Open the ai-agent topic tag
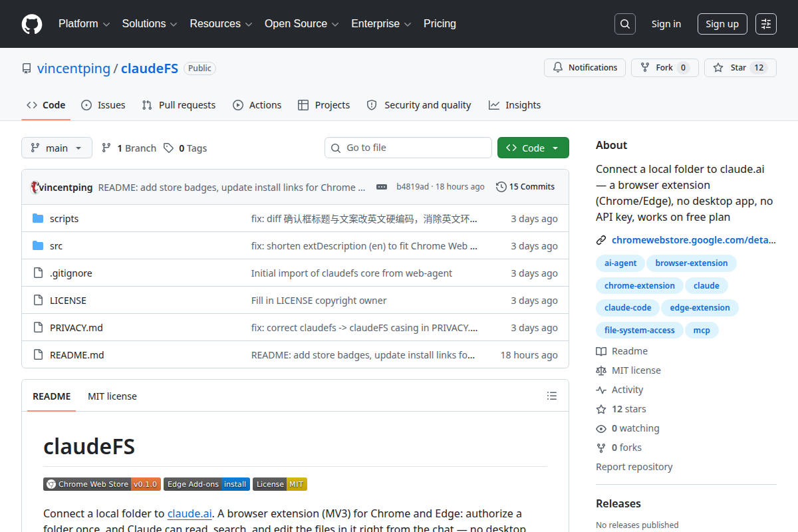Viewport: 798px width, 532px height. click(x=620, y=263)
